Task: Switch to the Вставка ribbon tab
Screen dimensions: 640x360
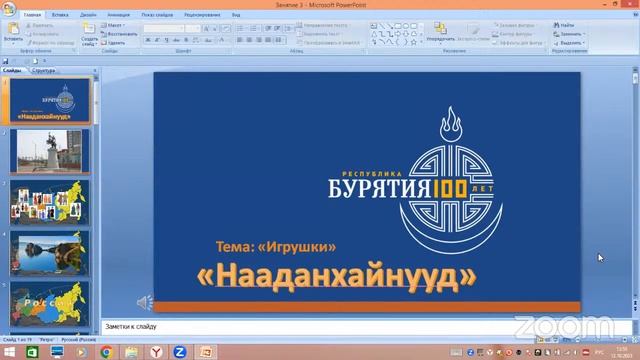Action: pyautogui.click(x=60, y=15)
